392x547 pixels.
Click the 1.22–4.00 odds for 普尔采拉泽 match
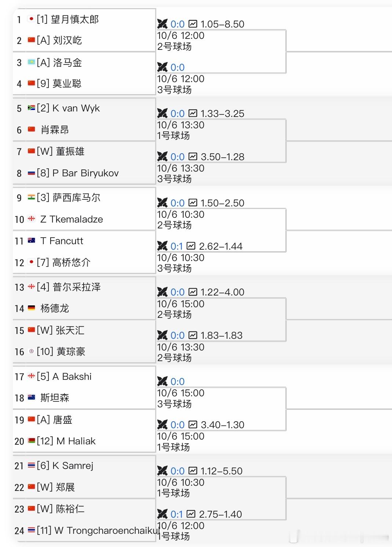222,292
